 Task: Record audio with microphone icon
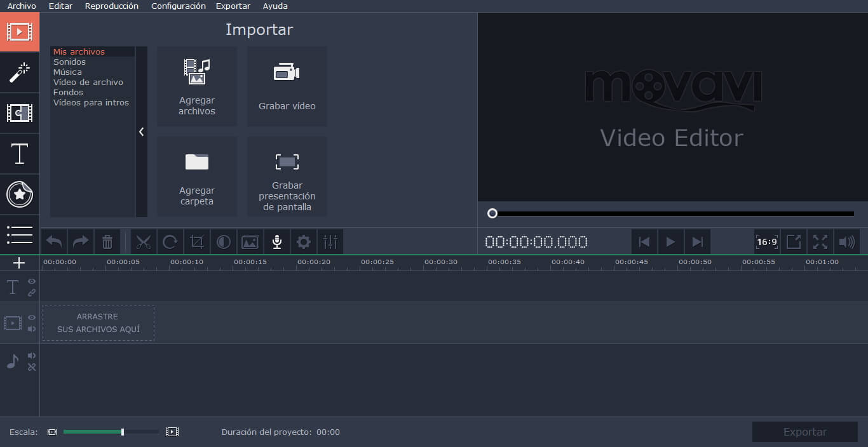(277, 242)
